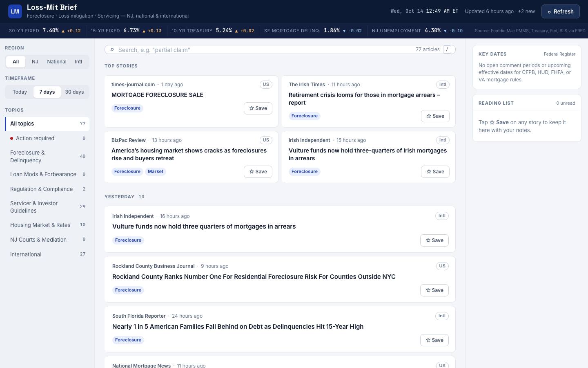588x368 pixels.
Task: Open Vulture funds three-quarters of Irish mortgages headline
Action: 367,155
